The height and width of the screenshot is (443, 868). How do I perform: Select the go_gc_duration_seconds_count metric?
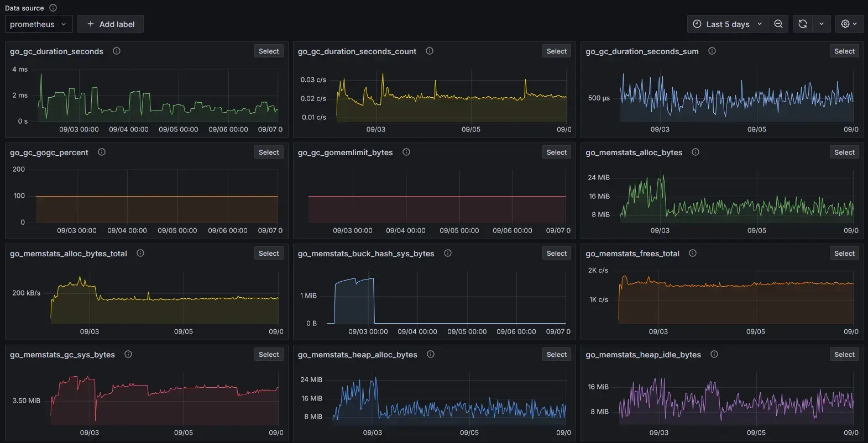tap(557, 51)
